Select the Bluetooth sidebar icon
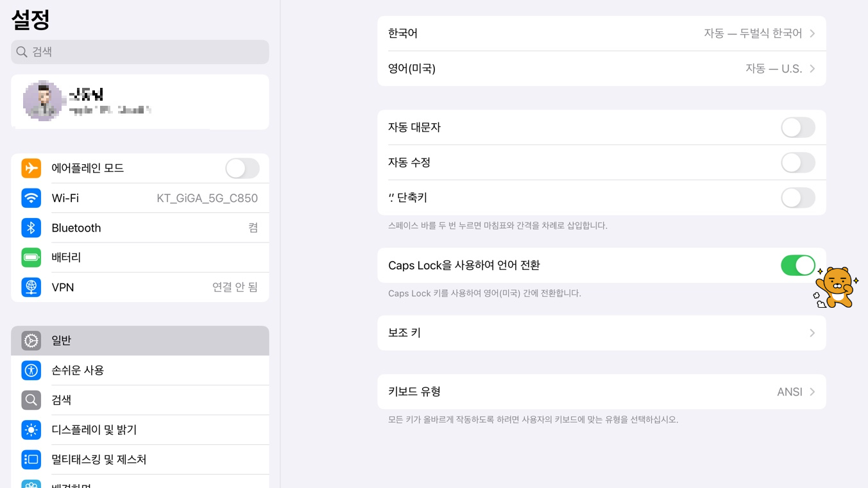 31,228
